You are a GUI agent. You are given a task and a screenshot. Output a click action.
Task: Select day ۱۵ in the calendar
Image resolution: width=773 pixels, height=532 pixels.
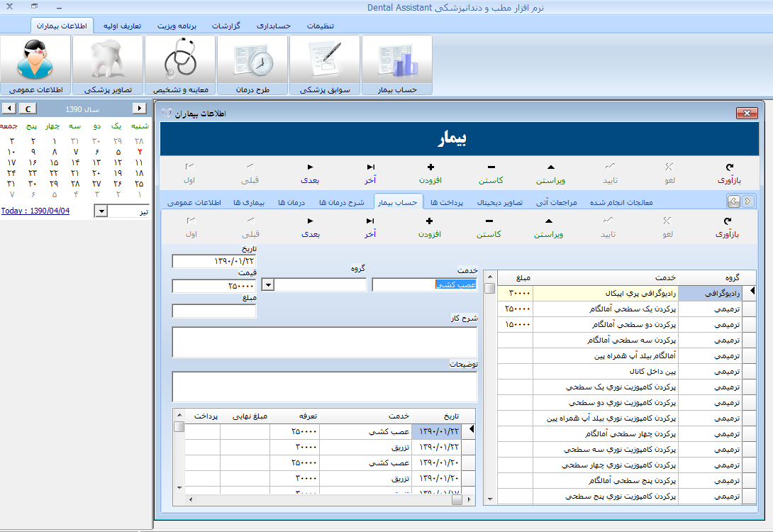pos(54,162)
